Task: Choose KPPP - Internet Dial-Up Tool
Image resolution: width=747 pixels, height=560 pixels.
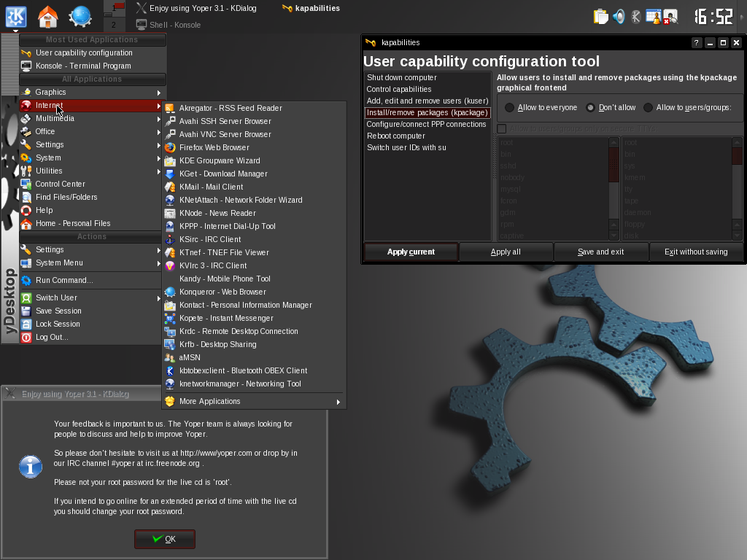Action: [254, 226]
